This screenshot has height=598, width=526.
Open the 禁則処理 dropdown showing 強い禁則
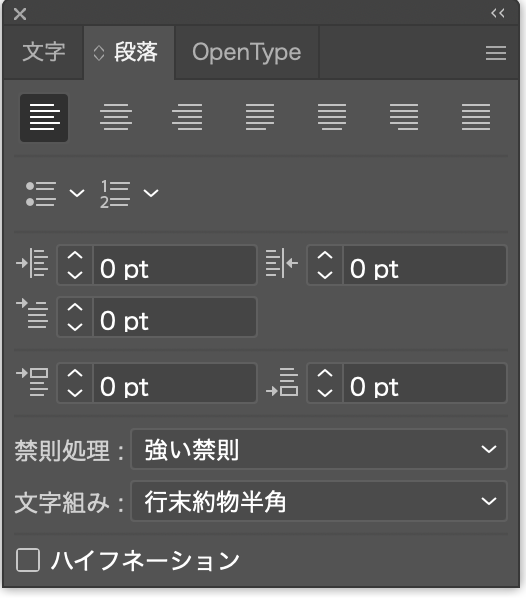click(319, 449)
